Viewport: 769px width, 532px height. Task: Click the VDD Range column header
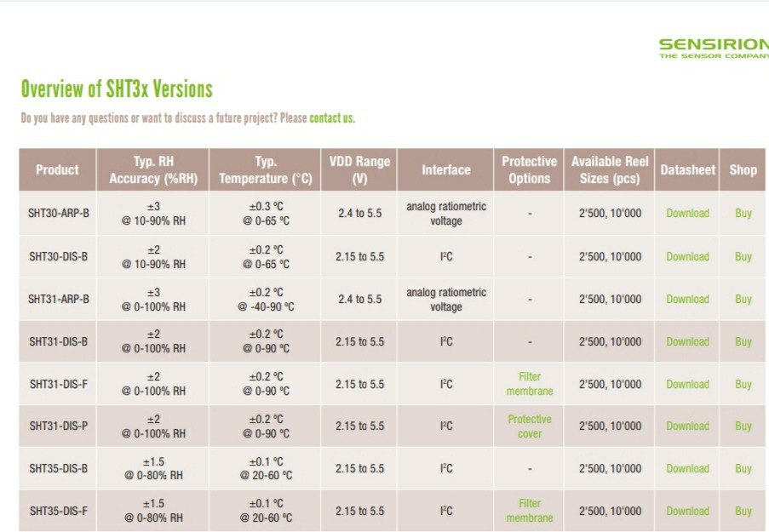359,169
